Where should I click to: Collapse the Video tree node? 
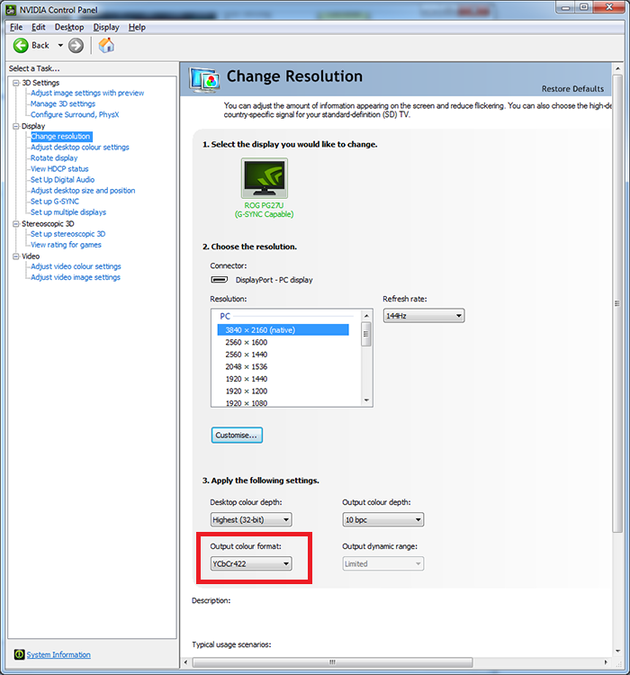(x=16, y=256)
